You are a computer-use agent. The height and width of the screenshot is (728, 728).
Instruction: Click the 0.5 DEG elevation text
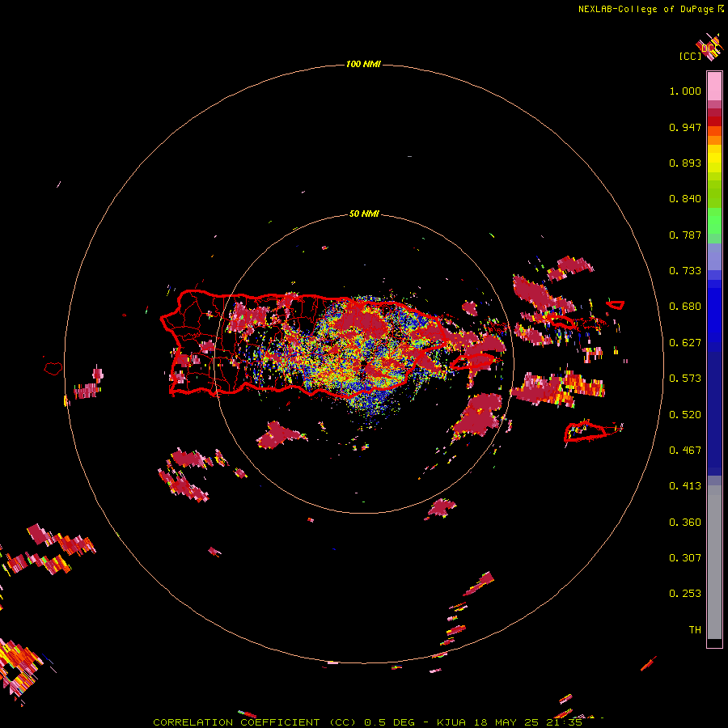coord(389,722)
